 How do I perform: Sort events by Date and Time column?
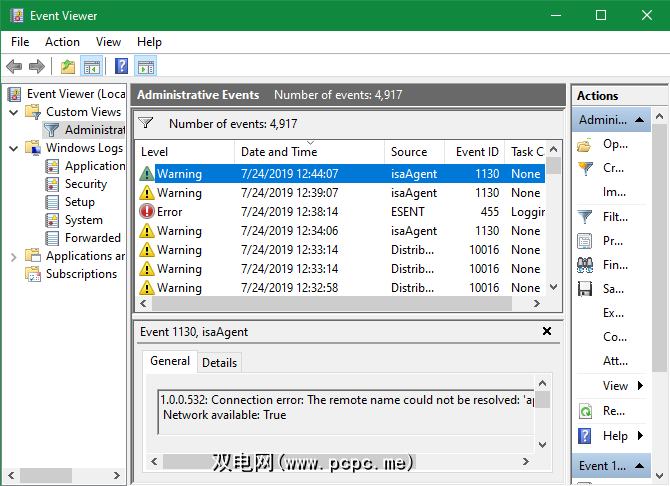279,152
